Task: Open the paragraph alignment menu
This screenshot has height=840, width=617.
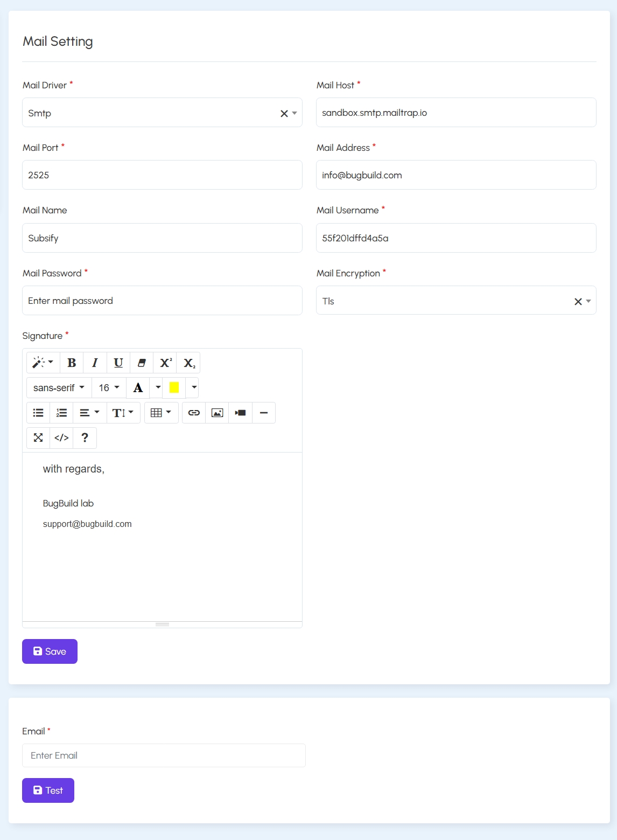Action: click(x=90, y=413)
